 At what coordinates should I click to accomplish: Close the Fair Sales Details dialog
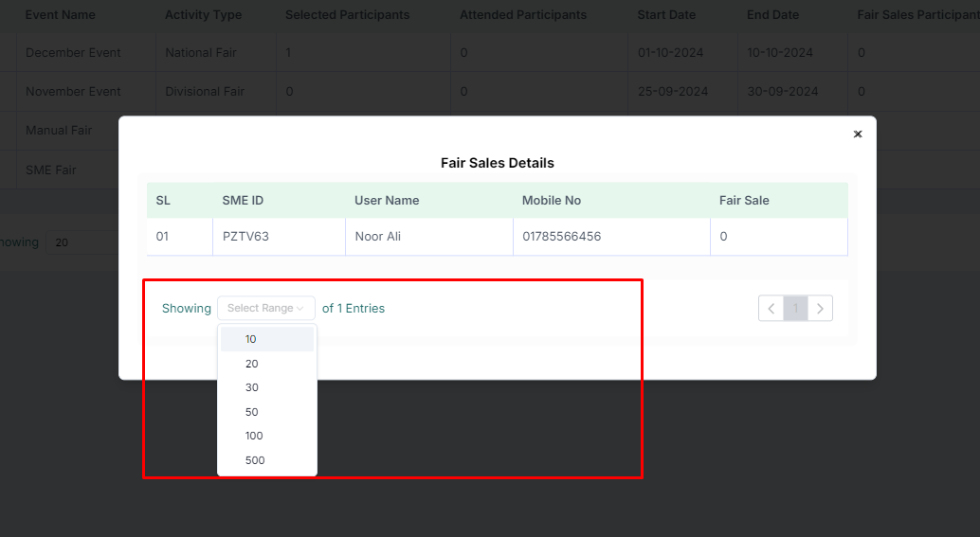[858, 134]
